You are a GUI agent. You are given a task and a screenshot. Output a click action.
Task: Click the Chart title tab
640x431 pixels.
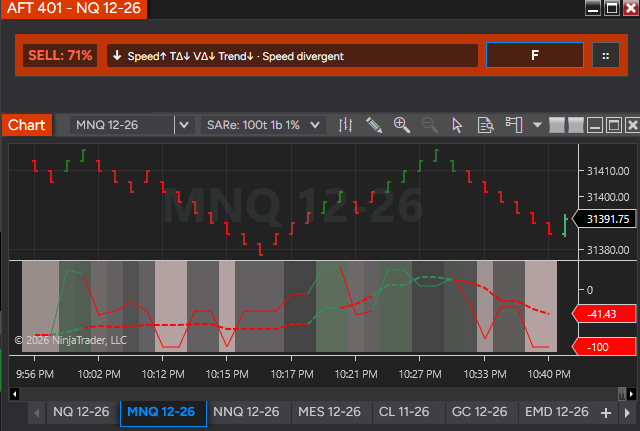(27, 125)
